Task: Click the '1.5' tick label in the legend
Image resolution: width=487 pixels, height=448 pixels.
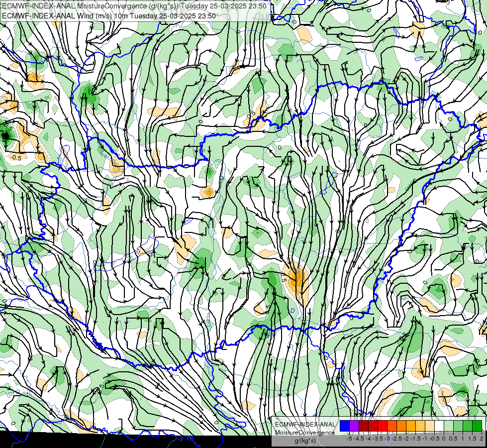Action: 473,439
